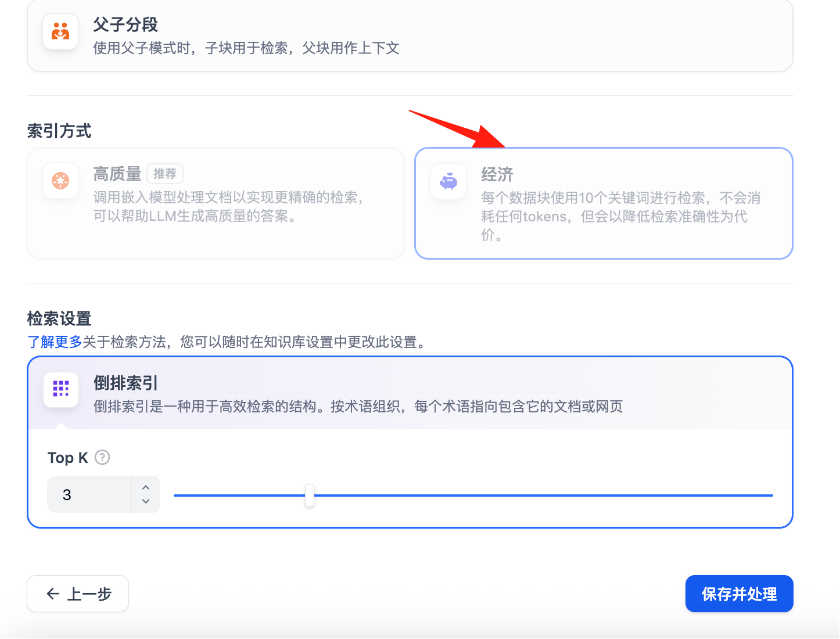This screenshot has height=639, width=840.
Task: Click the orange parent-child segmentation icon
Action: click(60, 31)
